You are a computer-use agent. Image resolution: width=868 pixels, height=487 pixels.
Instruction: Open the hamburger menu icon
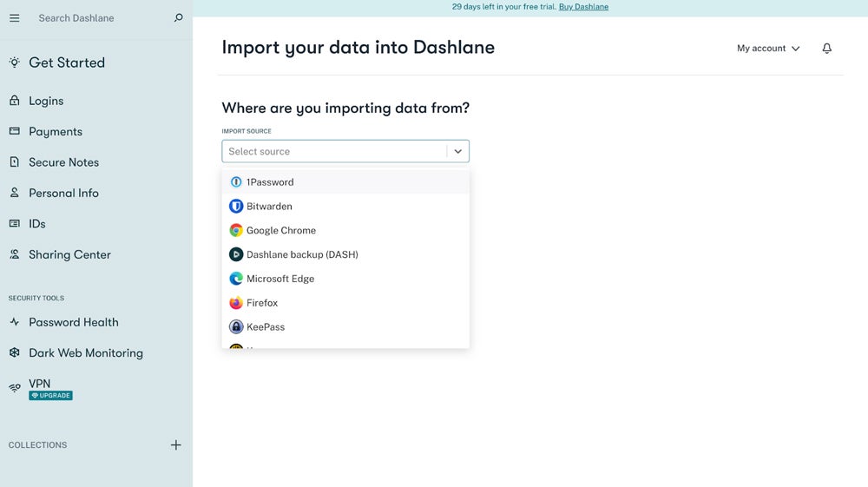coord(14,18)
